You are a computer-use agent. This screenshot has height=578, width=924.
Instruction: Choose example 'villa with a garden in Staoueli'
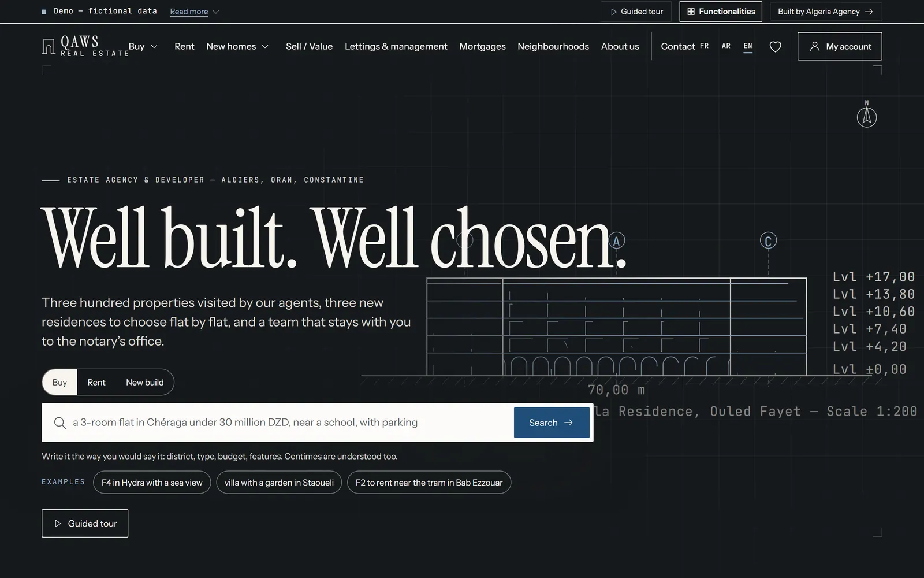(279, 482)
